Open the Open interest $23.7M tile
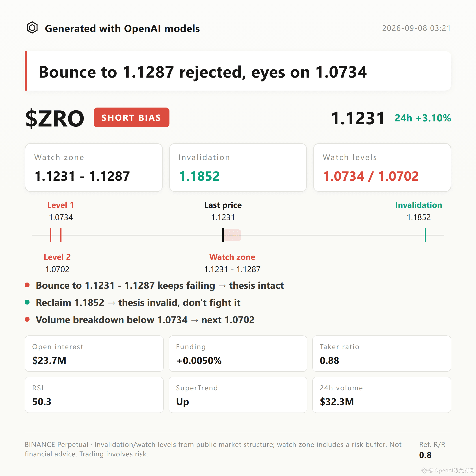Screen dimensions: 476x476 point(94,353)
